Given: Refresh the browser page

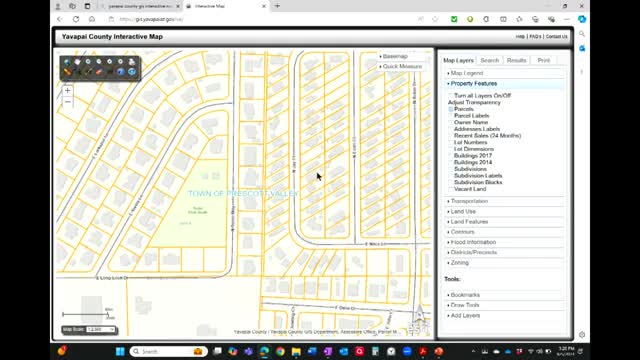Looking at the screenshot, I should (76, 19).
